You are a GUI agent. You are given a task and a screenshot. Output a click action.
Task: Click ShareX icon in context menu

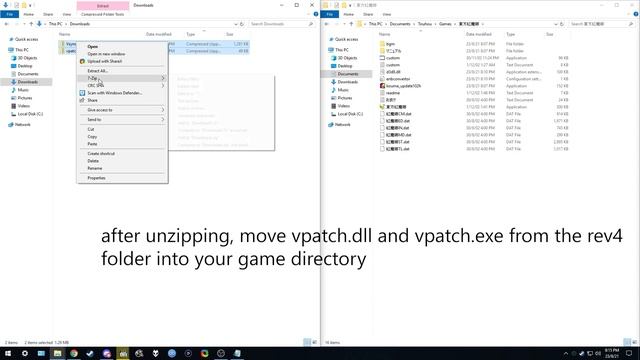pos(82,61)
